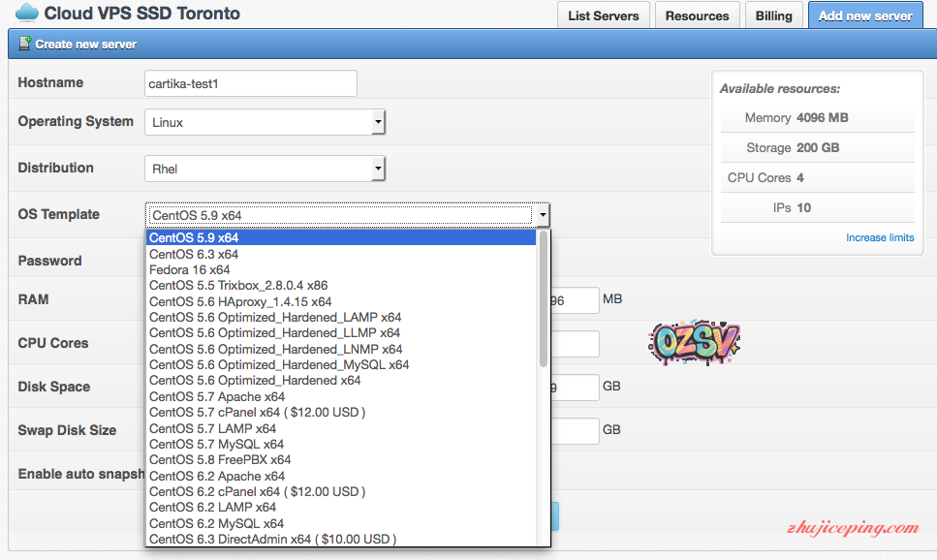Screen dimensions: 937x560
Task: Open the Operating System dropdown
Action: (265, 122)
